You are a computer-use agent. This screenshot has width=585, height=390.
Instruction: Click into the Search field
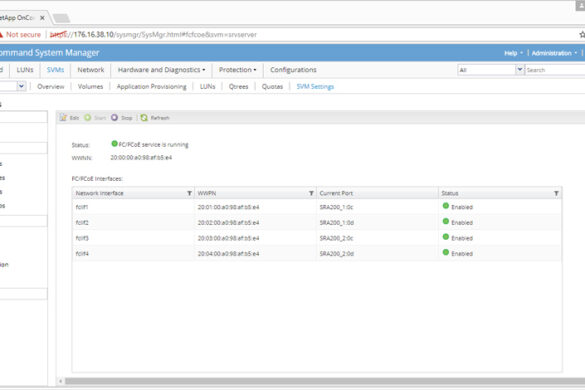click(554, 70)
